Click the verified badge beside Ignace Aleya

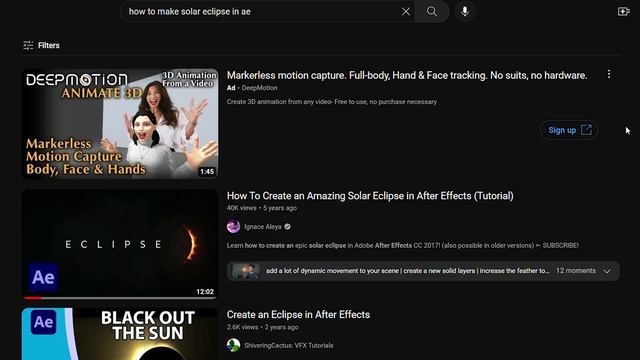[287, 227]
